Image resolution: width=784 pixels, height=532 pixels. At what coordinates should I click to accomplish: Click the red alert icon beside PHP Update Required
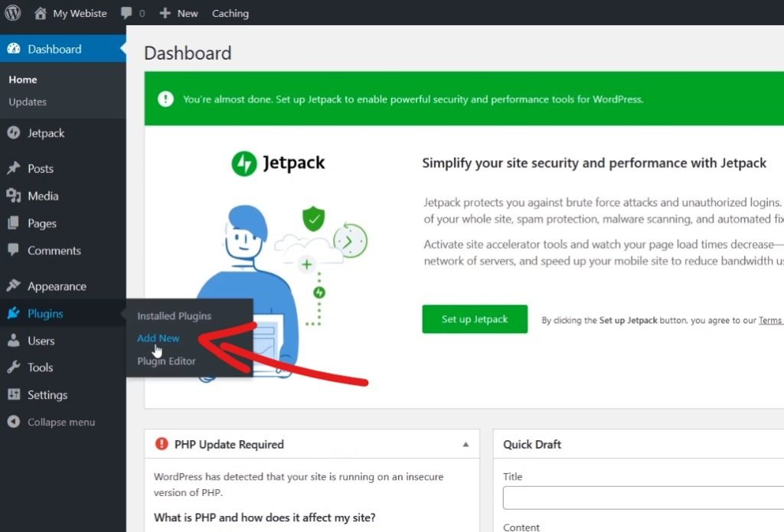tap(162, 443)
